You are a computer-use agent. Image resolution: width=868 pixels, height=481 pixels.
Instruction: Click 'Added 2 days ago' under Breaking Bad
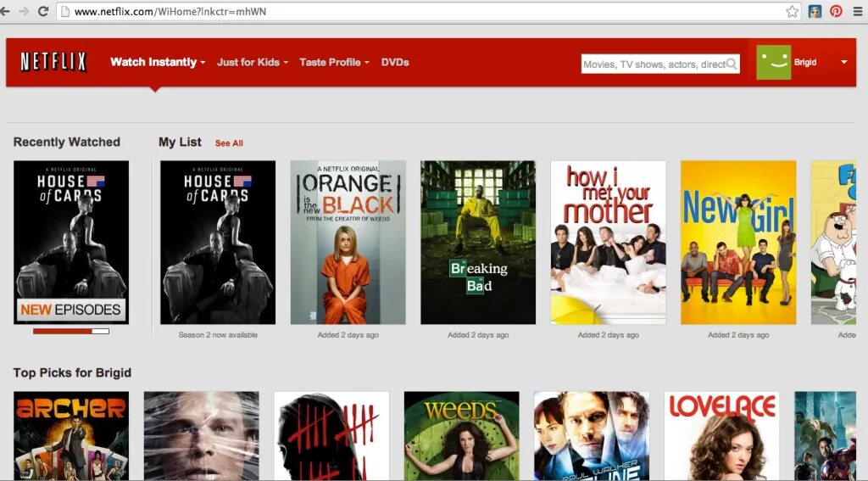point(478,335)
